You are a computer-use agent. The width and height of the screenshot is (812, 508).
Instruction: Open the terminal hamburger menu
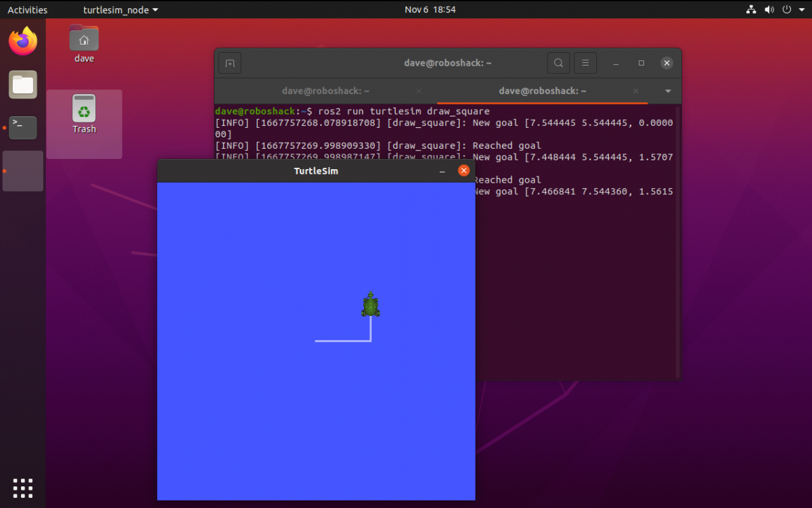pyautogui.click(x=585, y=62)
